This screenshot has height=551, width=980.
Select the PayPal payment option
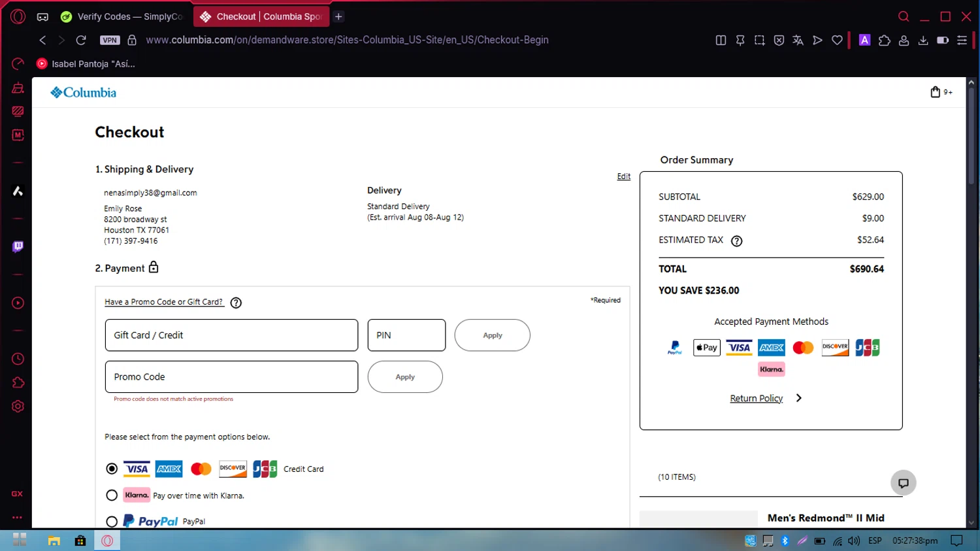pyautogui.click(x=112, y=522)
